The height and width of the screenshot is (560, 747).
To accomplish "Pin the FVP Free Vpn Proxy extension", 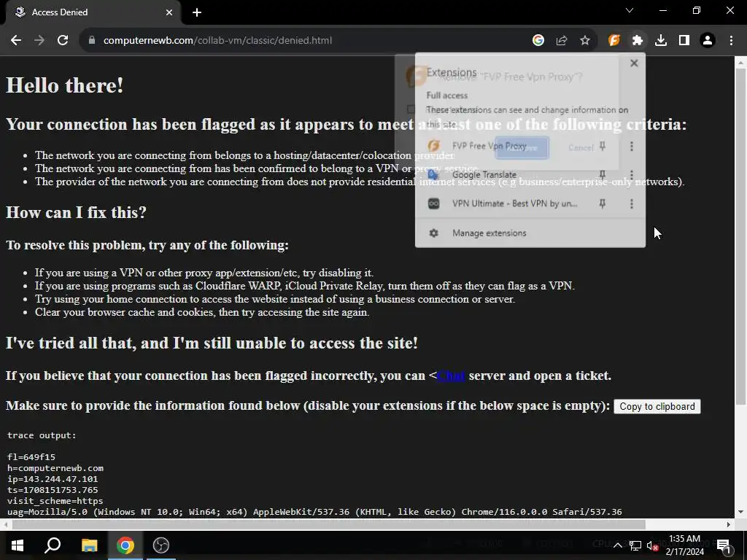I will click(602, 146).
